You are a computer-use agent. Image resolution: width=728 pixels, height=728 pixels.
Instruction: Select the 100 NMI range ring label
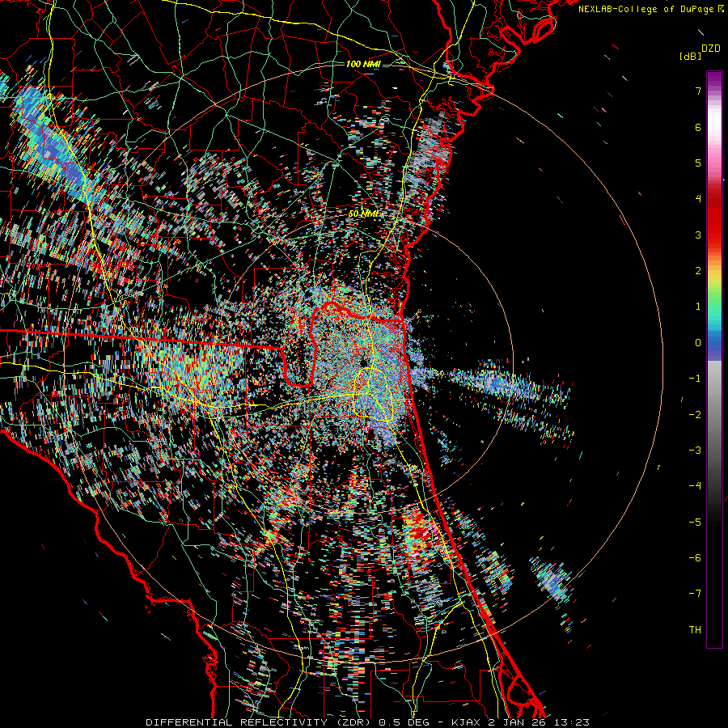point(363,64)
